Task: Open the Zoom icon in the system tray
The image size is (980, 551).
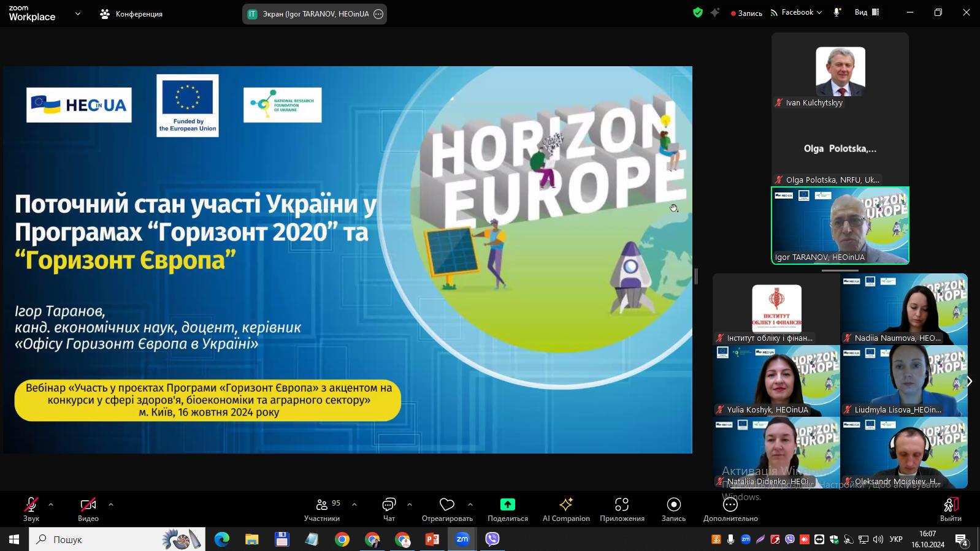Action: point(745,539)
